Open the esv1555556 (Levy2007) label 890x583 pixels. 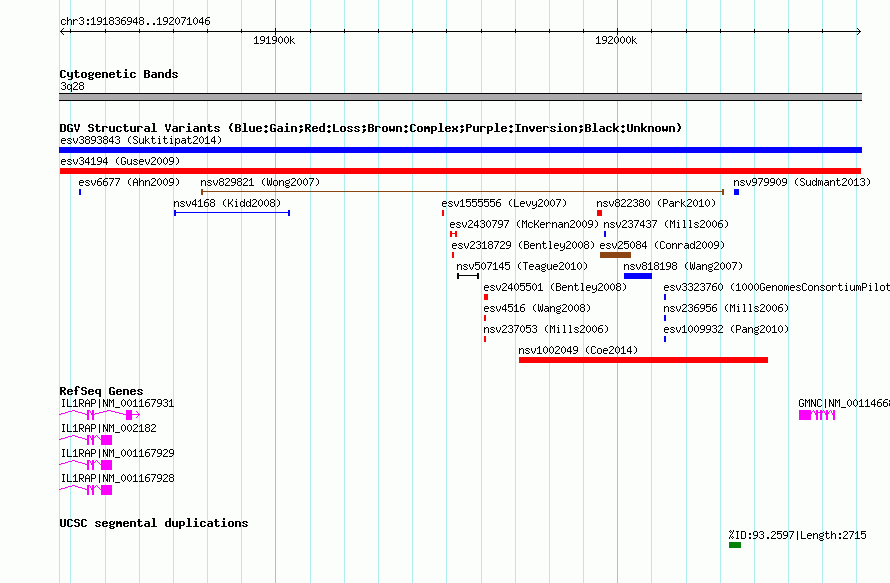(504, 203)
